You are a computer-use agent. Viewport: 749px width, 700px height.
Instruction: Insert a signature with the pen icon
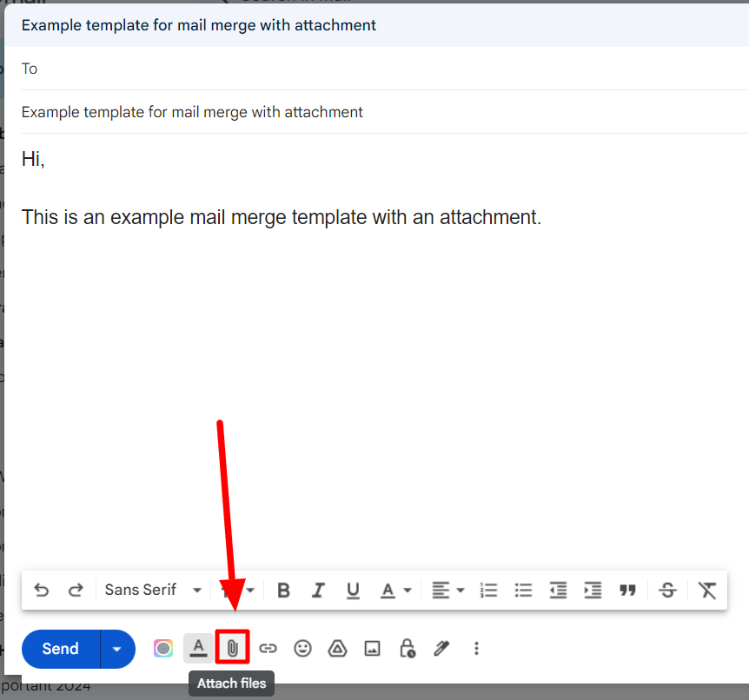(441, 649)
